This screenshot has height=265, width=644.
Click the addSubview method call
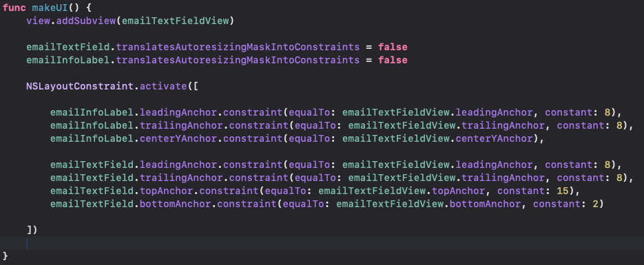click(x=85, y=21)
